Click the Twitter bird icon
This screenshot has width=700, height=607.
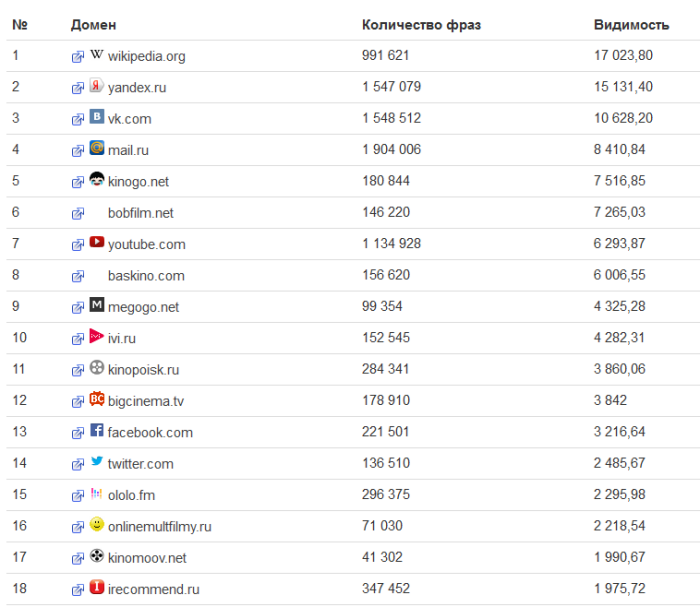(97, 462)
